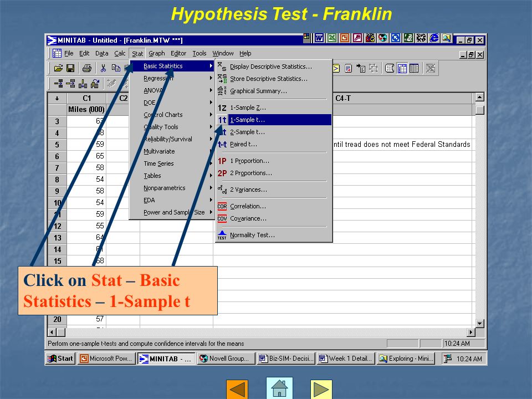Click the horizontal scrollbar right arrow

coord(470,332)
